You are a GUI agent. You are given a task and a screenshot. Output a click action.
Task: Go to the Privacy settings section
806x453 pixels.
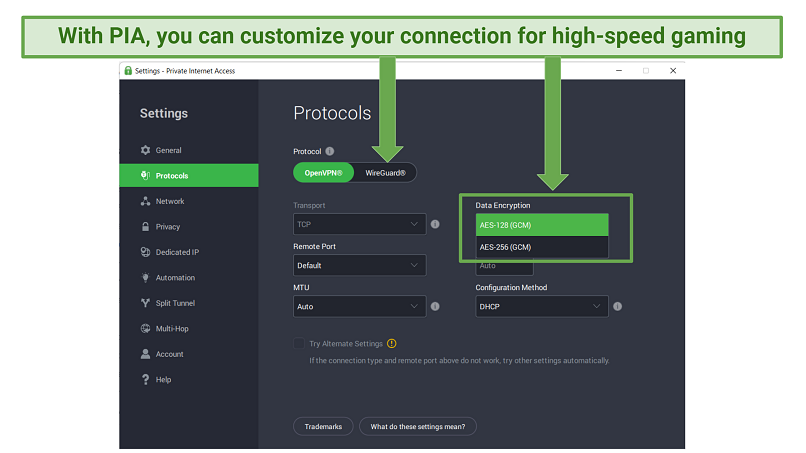pyautogui.click(x=189, y=226)
